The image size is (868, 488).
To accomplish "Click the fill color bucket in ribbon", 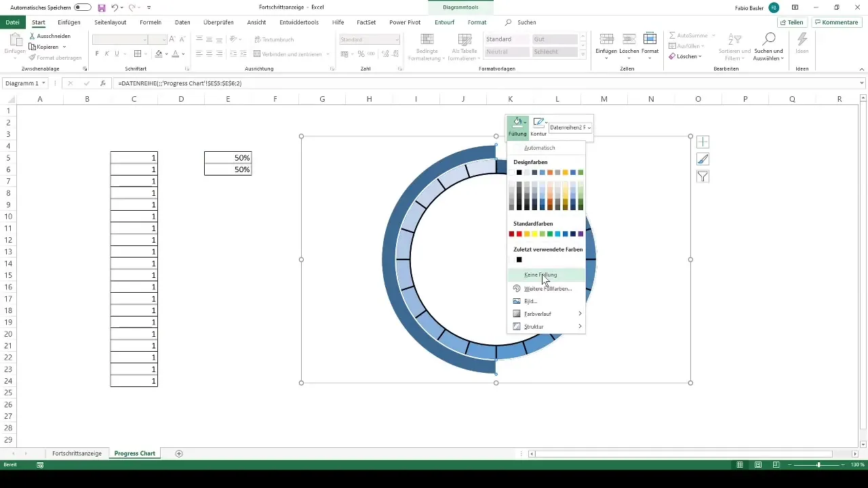I will [x=159, y=54].
